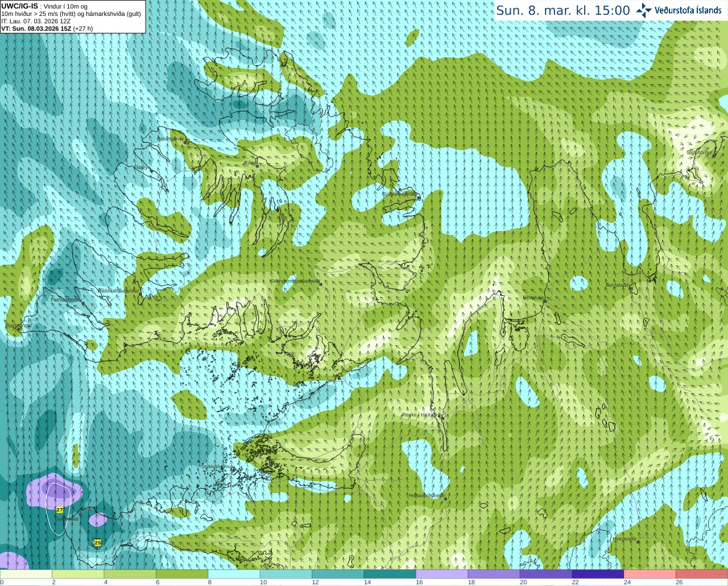
Task: Select the Hveravellir station label
Action: click(x=625, y=539)
